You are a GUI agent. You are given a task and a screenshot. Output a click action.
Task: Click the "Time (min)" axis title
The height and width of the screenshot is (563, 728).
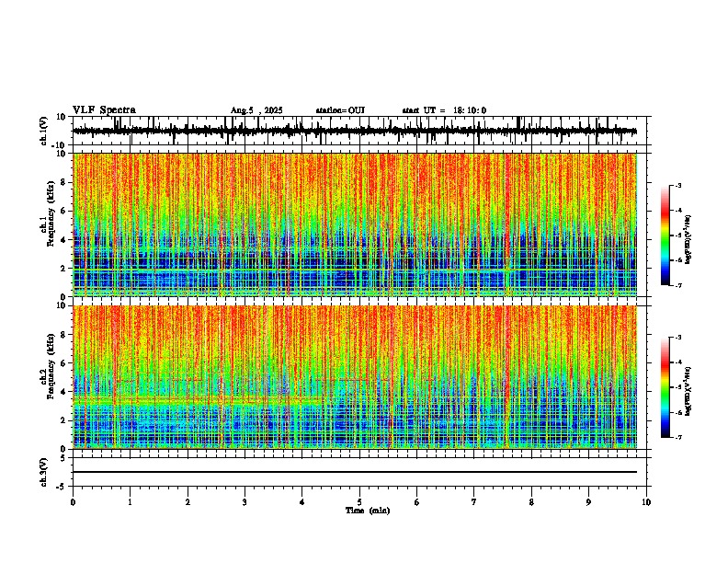(368, 511)
